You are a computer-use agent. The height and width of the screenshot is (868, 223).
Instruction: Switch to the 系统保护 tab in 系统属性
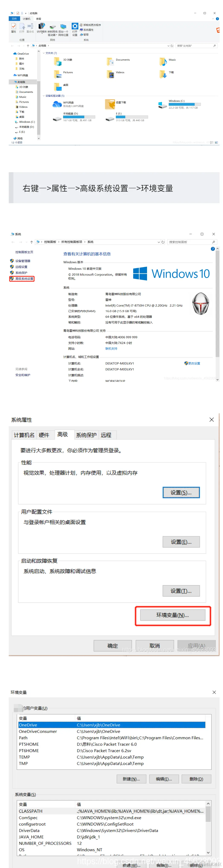pos(86,435)
